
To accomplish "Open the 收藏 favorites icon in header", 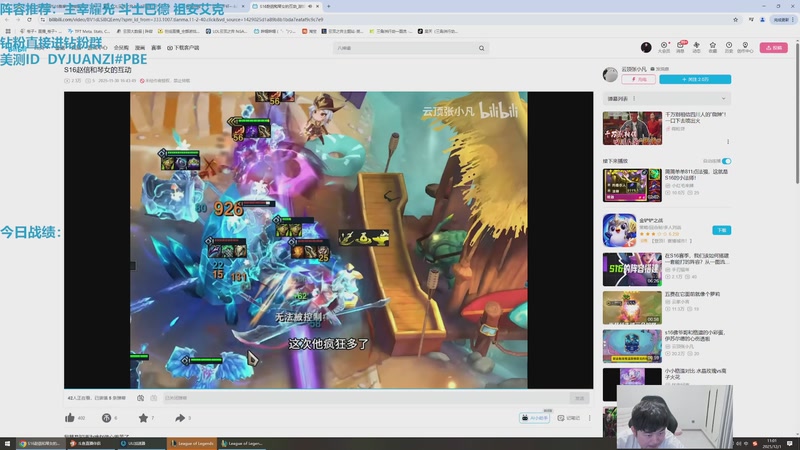I will [x=713, y=47].
